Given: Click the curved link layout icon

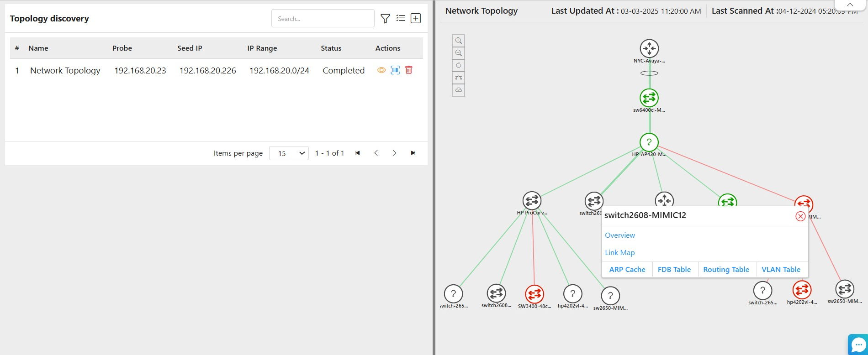Looking at the screenshot, I should click(458, 78).
